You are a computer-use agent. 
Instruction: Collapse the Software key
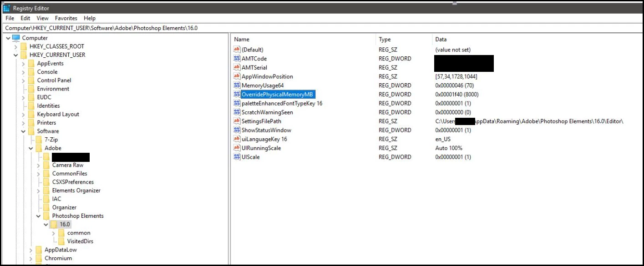point(23,131)
